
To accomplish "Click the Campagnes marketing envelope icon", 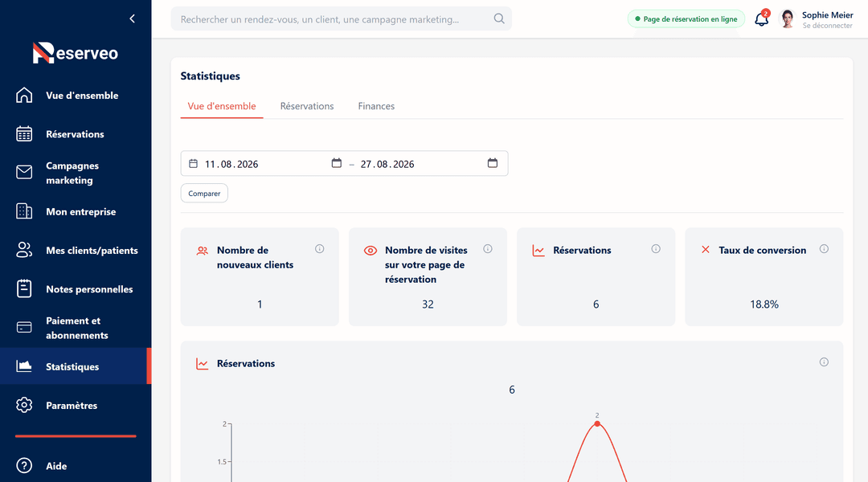I will point(24,173).
